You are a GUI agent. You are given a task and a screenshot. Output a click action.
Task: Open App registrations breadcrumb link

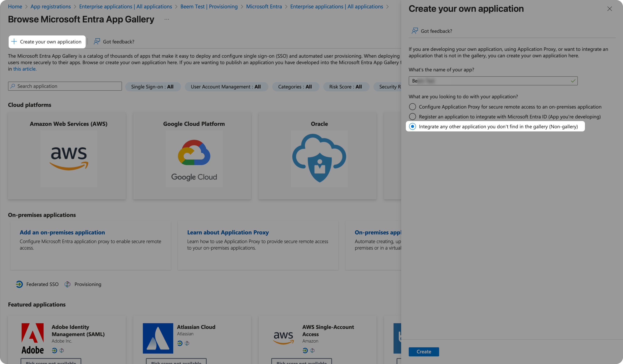pyautogui.click(x=51, y=6)
